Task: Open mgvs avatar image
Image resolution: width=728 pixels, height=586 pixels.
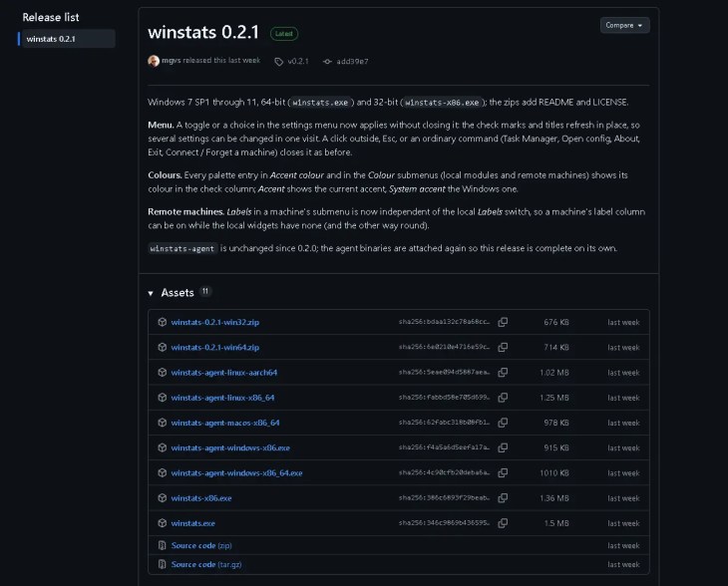Action: (x=154, y=61)
